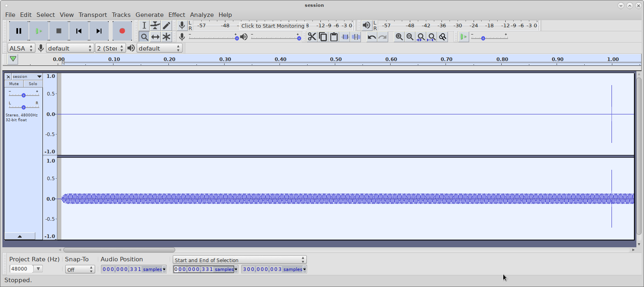Screen dimensions: 644x287
Task: Click the Record button
Action: click(x=122, y=31)
